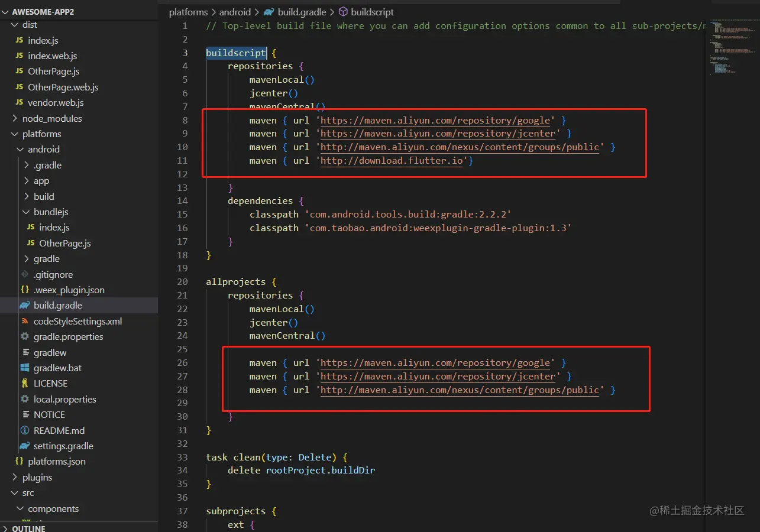Screen dimensions: 760x532
Task: Collapse the src folder chevron
Action: 15,493
